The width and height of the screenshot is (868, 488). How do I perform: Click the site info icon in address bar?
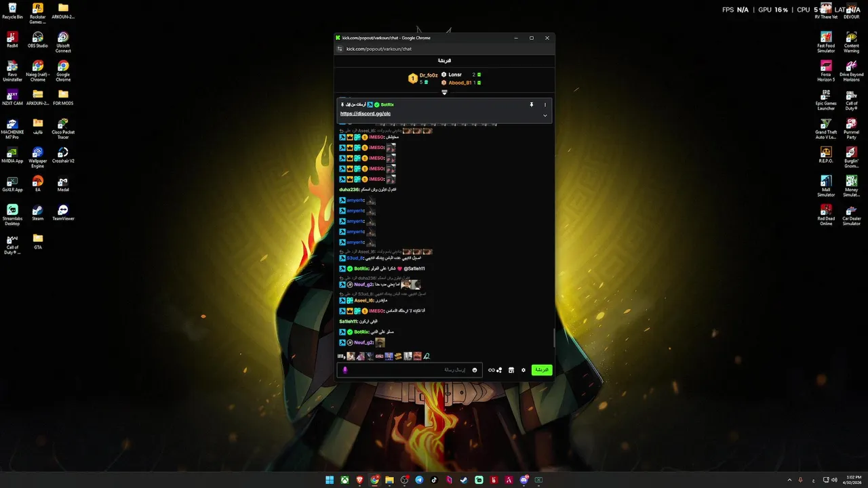340,49
